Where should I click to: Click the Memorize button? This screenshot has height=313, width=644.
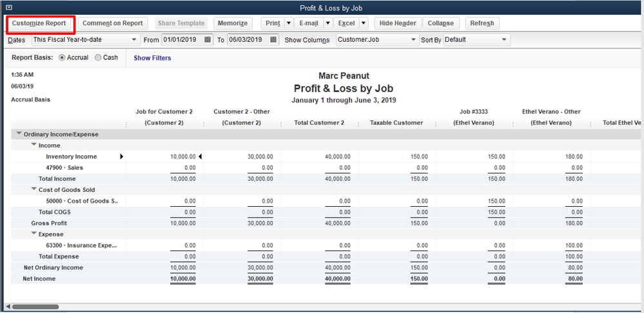click(233, 23)
